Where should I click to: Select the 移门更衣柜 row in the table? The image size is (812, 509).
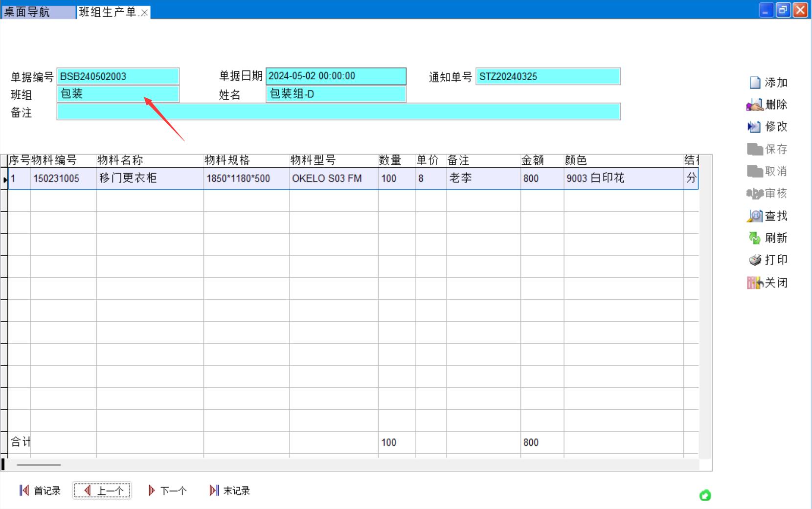click(x=128, y=178)
